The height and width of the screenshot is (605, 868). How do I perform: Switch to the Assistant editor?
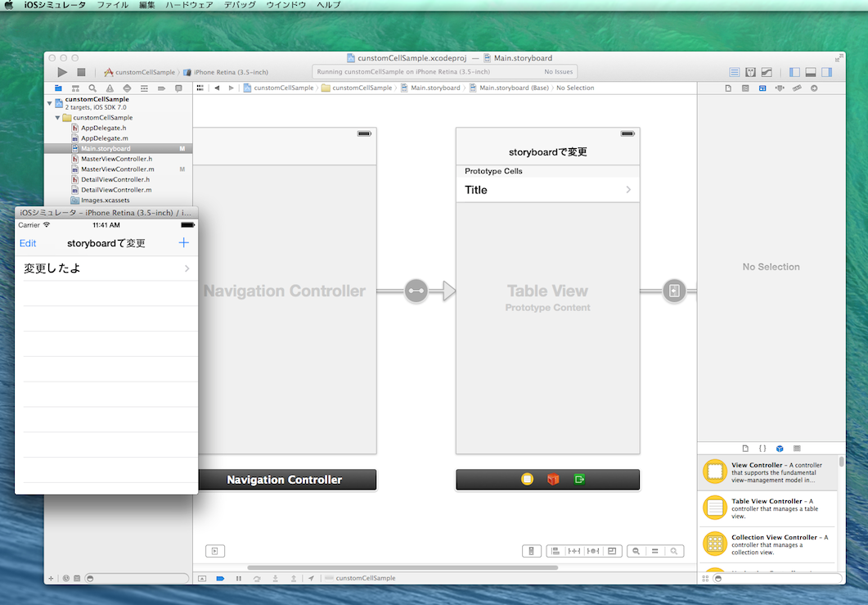pos(751,72)
